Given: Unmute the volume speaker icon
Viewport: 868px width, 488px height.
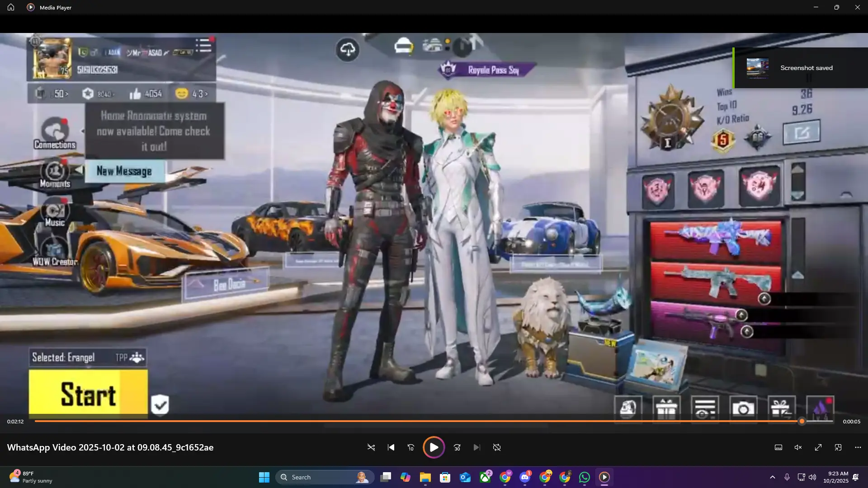Looking at the screenshot, I should (798, 447).
